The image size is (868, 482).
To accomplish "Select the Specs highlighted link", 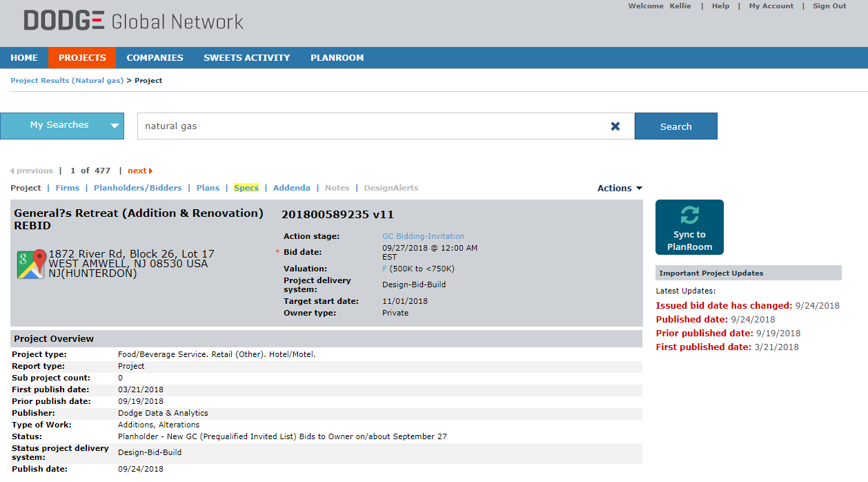I will pyautogui.click(x=246, y=187).
